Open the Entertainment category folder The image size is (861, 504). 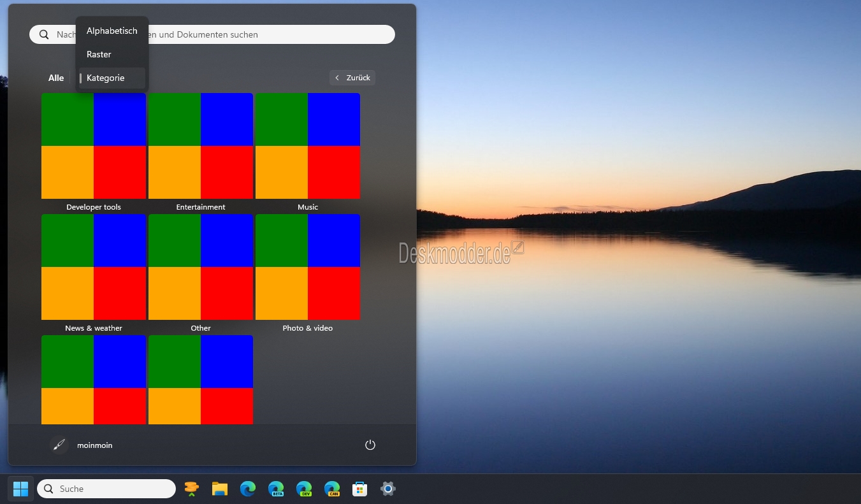click(200, 147)
